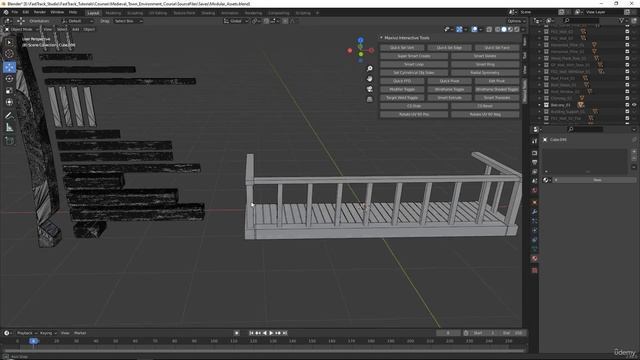
Task: Click the viewport Zoom magnifier icon
Action: point(369,69)
